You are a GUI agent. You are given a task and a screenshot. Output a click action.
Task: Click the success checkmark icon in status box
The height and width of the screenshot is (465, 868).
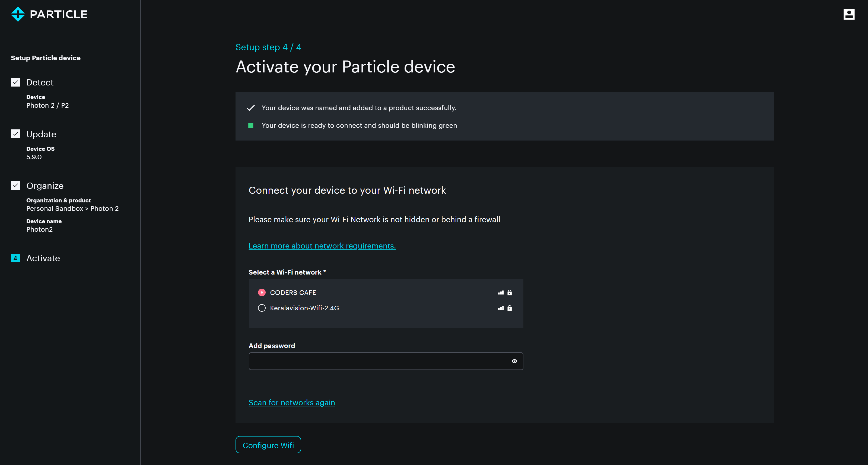click(x=251, y=108)
